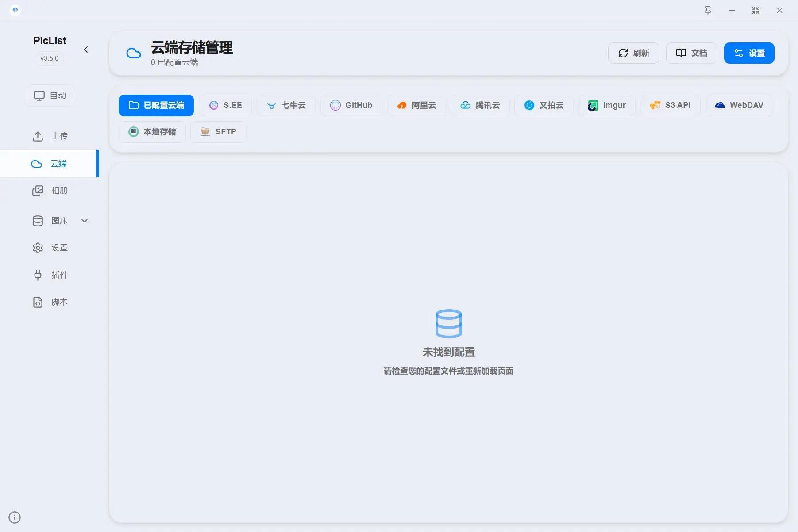Switch to the 七牛云 tab
The width and height of the screenshot is (798, 532).
286,105
